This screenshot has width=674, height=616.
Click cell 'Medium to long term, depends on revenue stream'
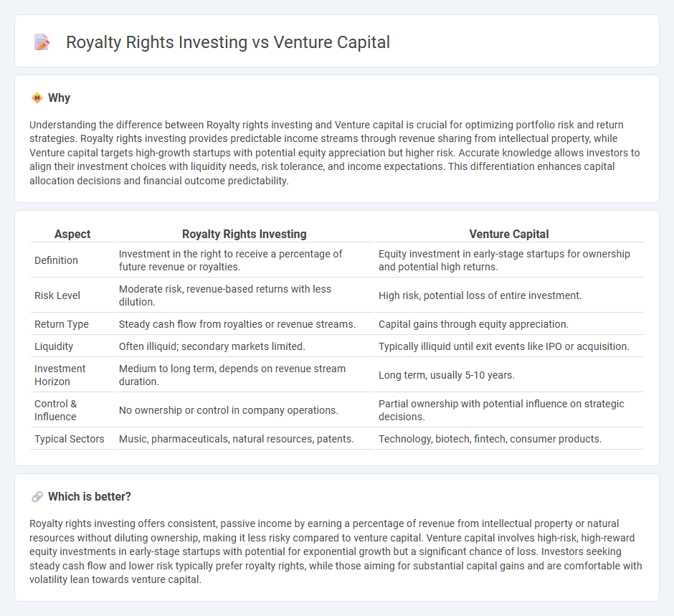245,375
